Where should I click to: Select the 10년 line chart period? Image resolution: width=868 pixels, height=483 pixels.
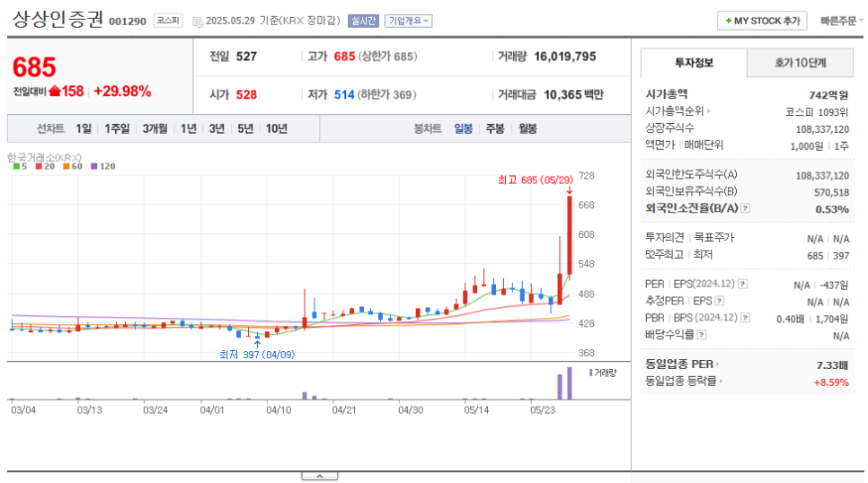pos(276,129)
